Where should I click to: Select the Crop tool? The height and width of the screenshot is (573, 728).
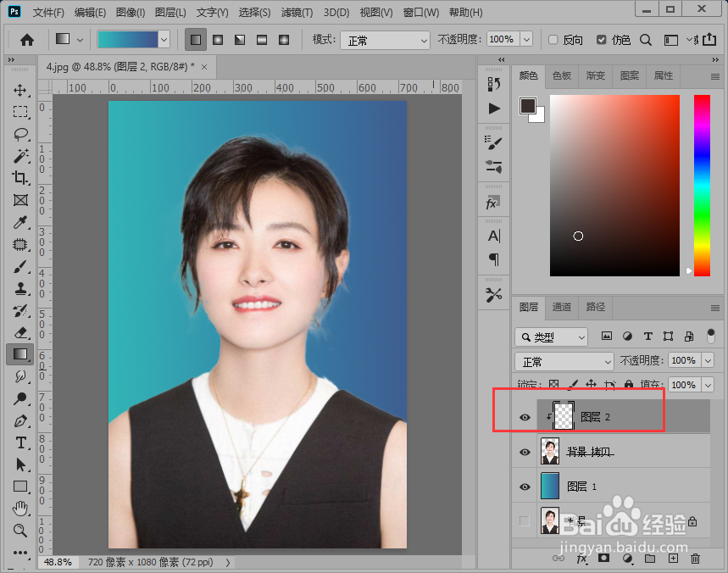pyautogui.click(x=20, y=178)
